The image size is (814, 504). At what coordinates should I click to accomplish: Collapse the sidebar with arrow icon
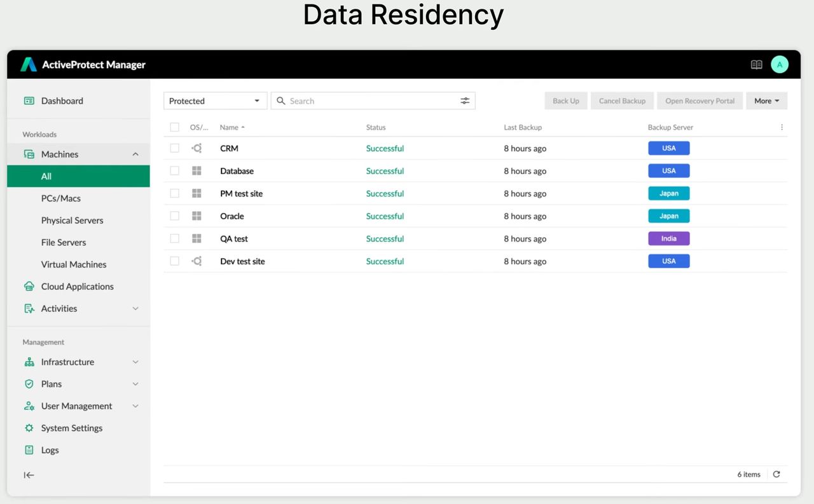(29, 475)
